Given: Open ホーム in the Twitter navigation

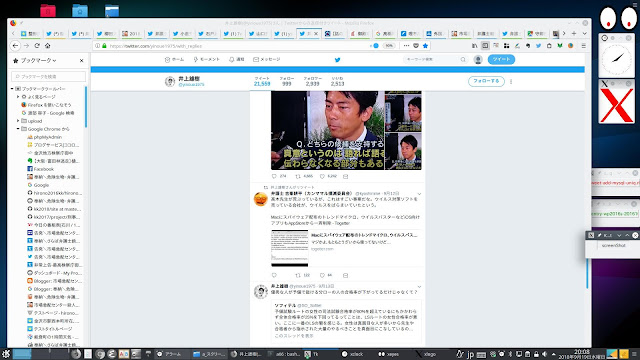Looking at the screenshot, I should (x=174, y=60).
